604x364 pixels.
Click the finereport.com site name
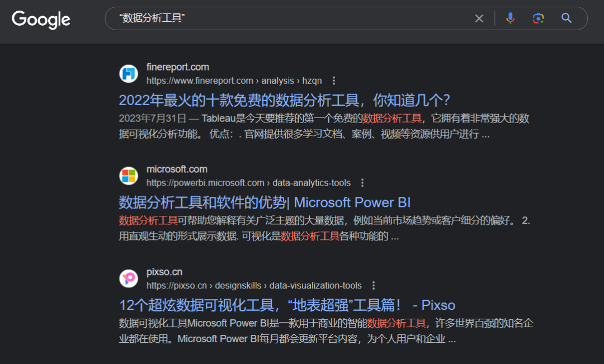point(178,67)
